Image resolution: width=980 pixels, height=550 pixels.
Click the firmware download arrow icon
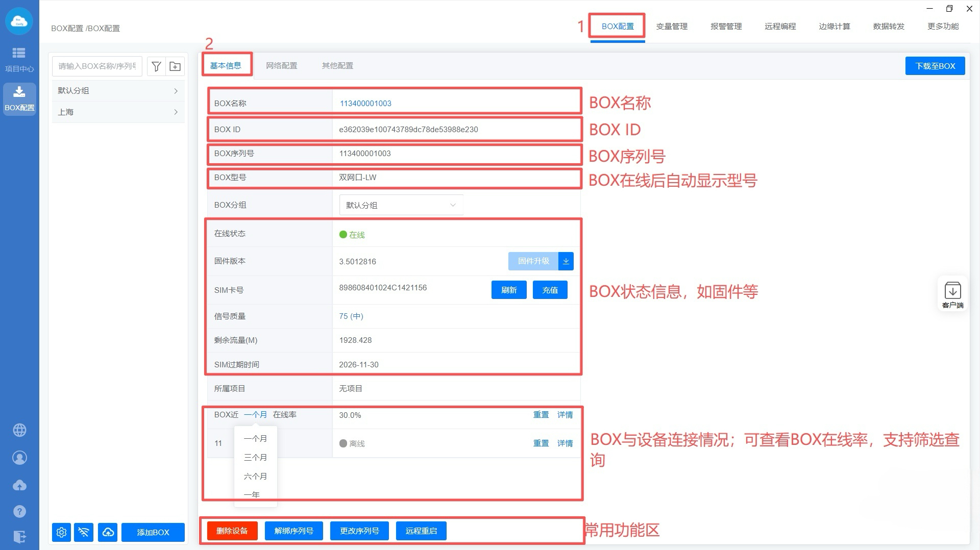pyautogui.click(x=566, y=261)
